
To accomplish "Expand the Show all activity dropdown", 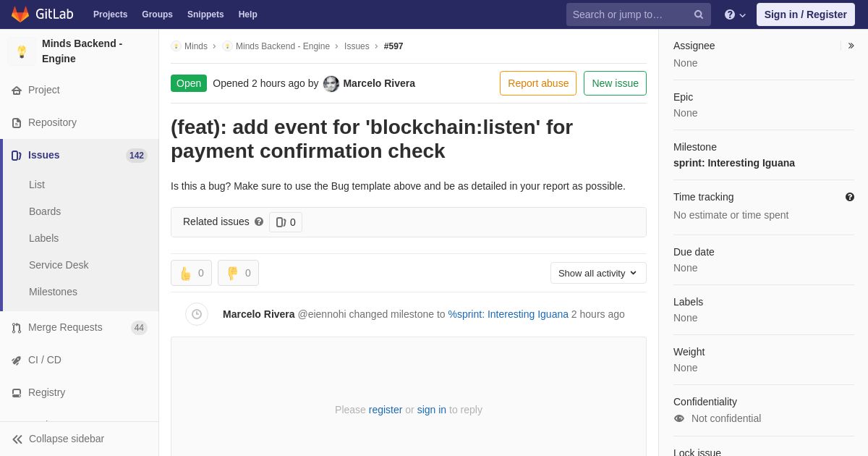I will click(598, 273).
